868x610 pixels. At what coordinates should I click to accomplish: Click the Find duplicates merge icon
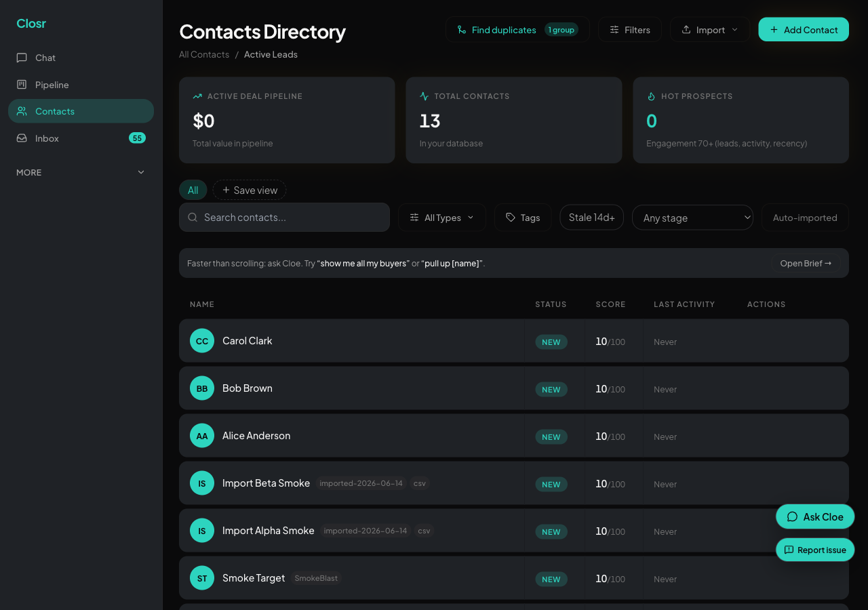coord(462,30)
